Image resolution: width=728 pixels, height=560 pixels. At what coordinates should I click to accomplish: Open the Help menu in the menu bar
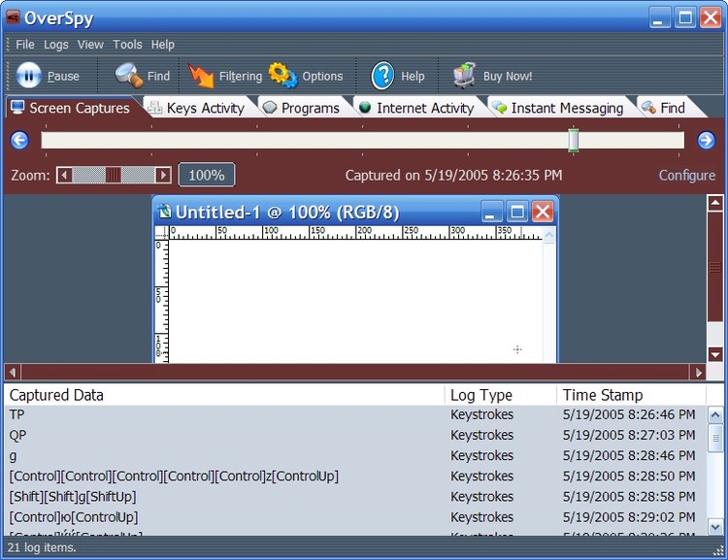(x=162, y=45)
